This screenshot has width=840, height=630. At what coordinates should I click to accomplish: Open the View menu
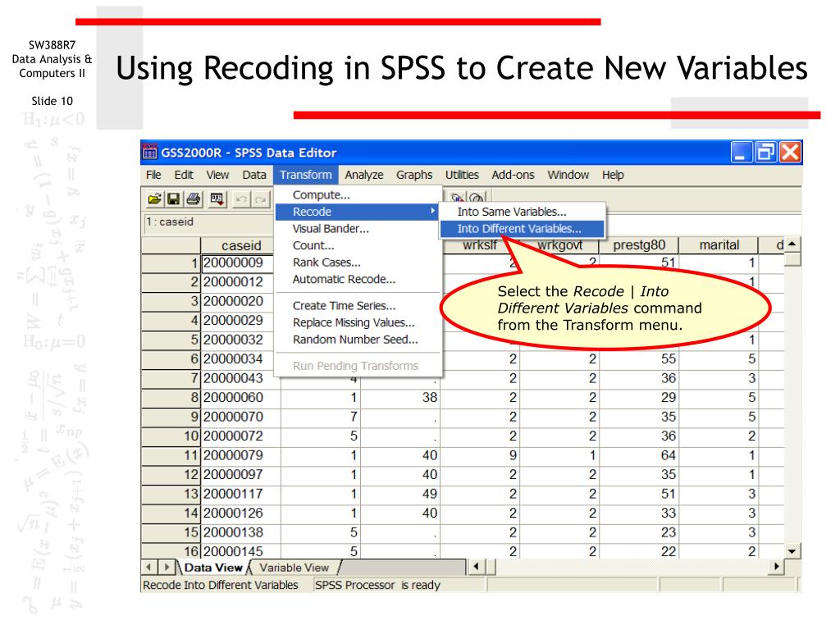[217, 175]
